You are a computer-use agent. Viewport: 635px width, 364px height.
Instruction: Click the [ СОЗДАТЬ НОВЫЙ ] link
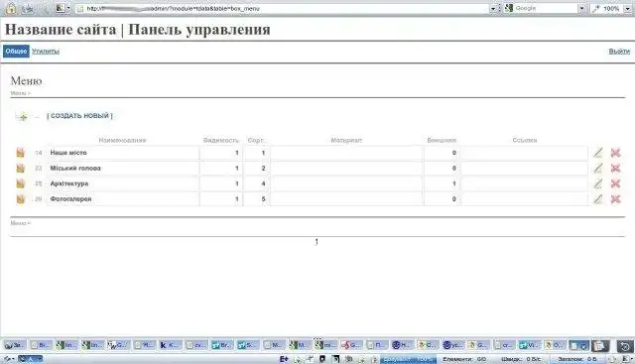79,116
